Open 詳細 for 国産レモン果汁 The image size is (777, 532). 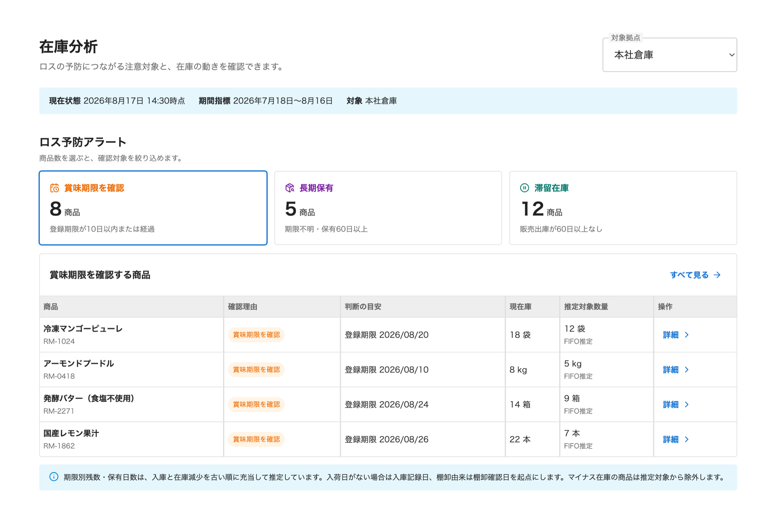[676, 439]
